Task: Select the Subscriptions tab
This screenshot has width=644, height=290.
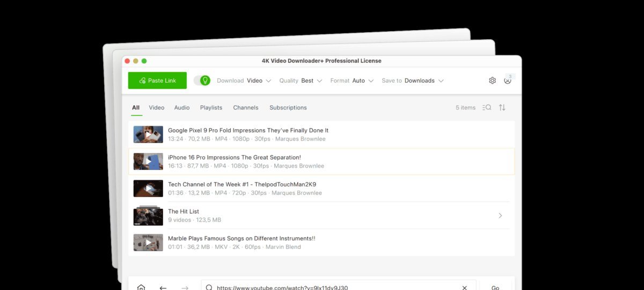Action: click(288, 107)
